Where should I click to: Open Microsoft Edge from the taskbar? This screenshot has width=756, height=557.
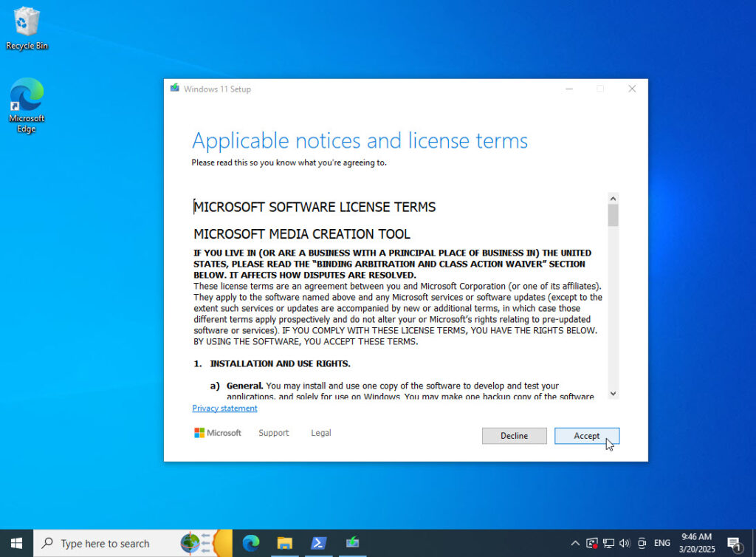click(251, 543)
